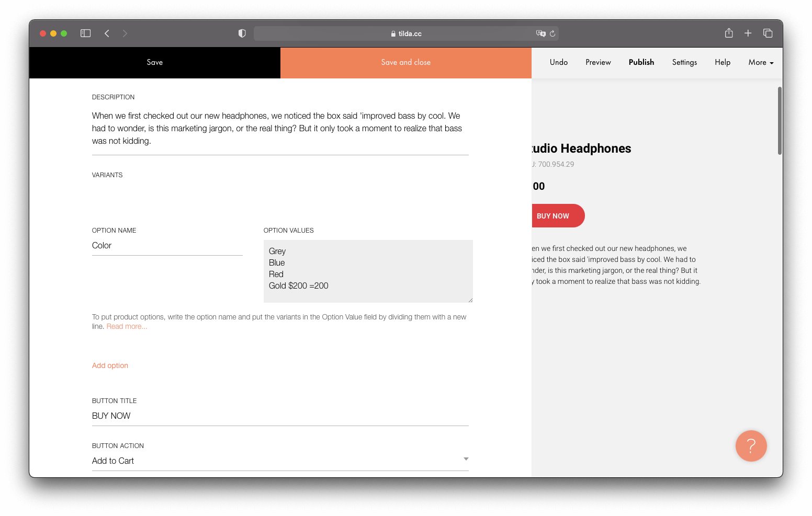The height and width of the screenshot is (516, 812).
Task: Click the translate icon in the address bar
Action: (542, 33)
